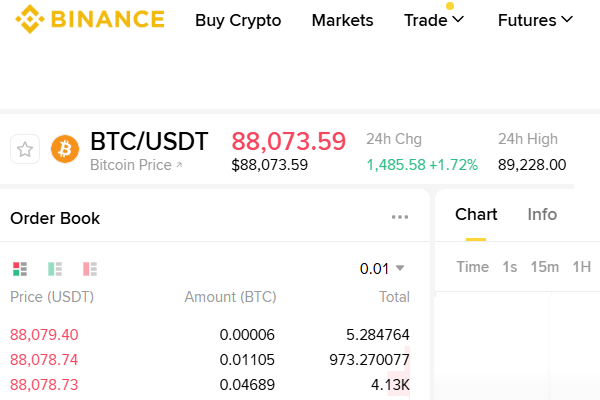Expand the 0.01 price precision dropdown
Viewport: 600px width, 400px height.
pyautogui.click(x=382, y=268)
